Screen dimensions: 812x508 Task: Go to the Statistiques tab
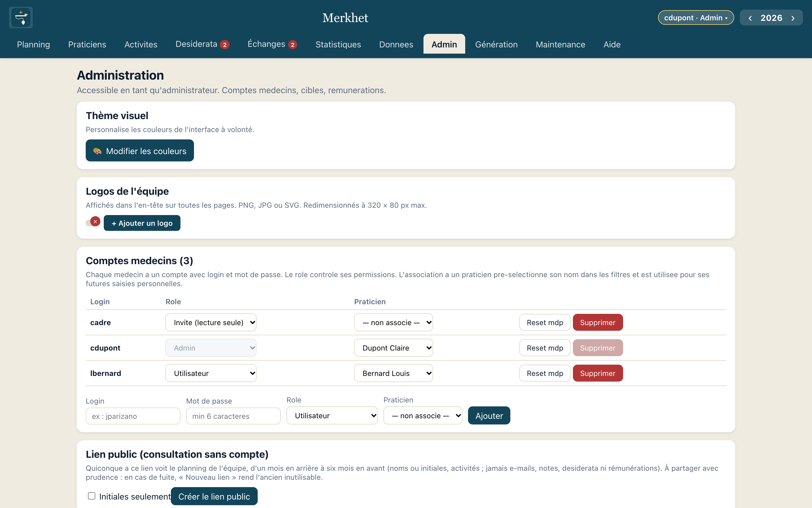click(338, 44)
